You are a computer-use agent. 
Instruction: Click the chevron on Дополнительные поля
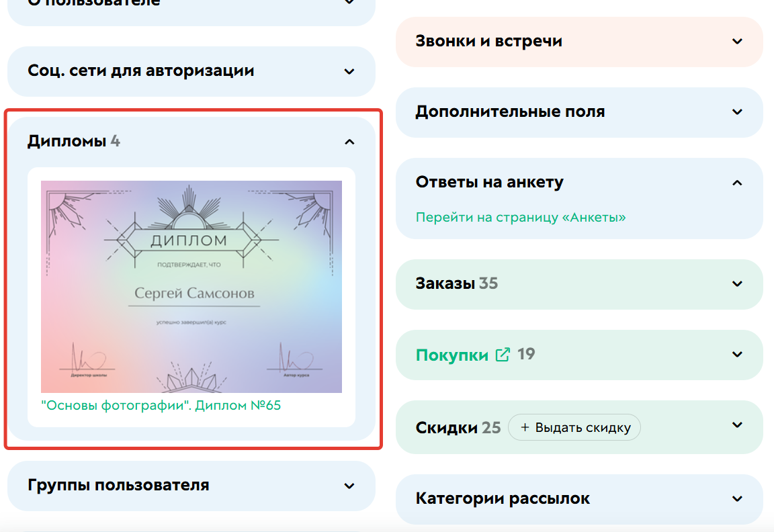tap(737, 112)
